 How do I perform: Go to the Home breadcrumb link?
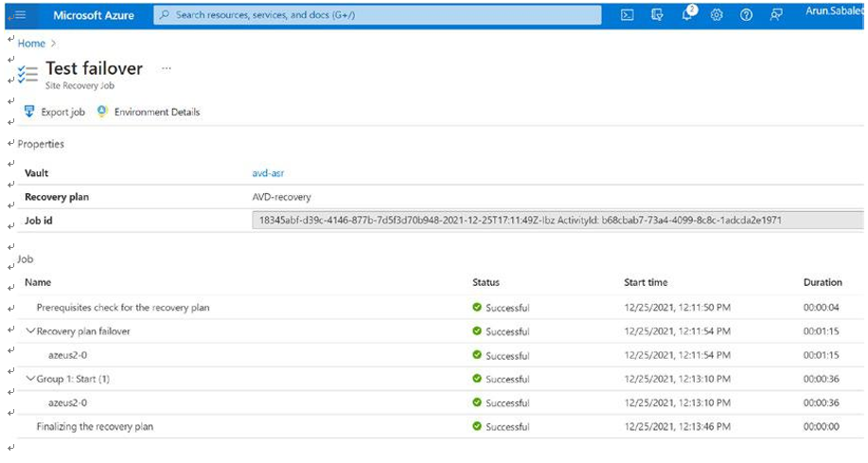31,44
